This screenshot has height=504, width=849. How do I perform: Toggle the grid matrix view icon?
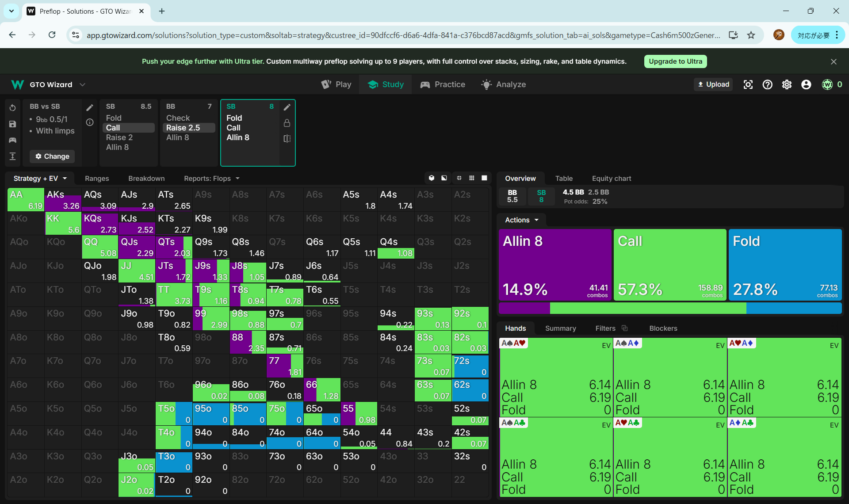click(x=472, y=178)
